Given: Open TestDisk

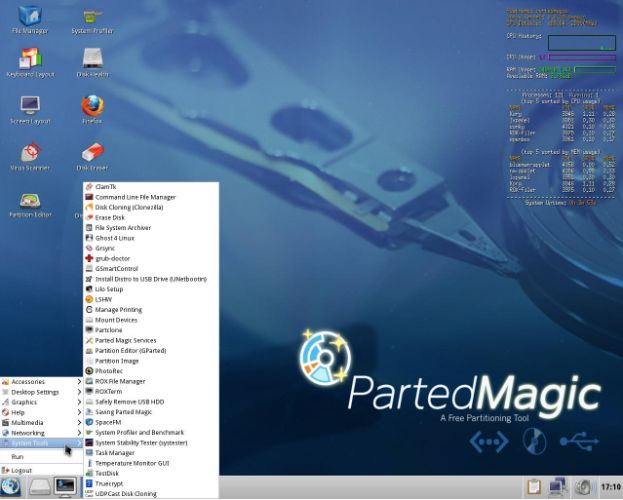Looking at the screenshot, I should pyautogui.click(x=151, y=473).
